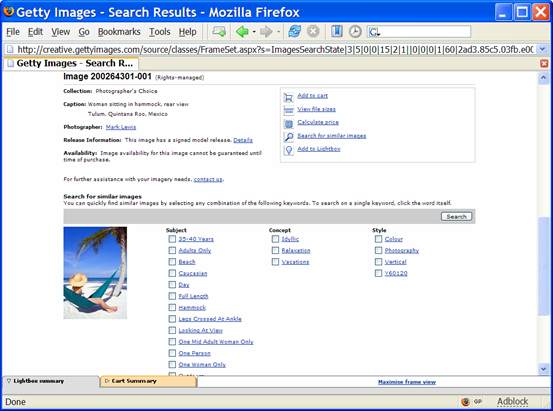Select the Getty Images - Search R... tab
This screenshot has width=553, height=411.
point(71,64)
